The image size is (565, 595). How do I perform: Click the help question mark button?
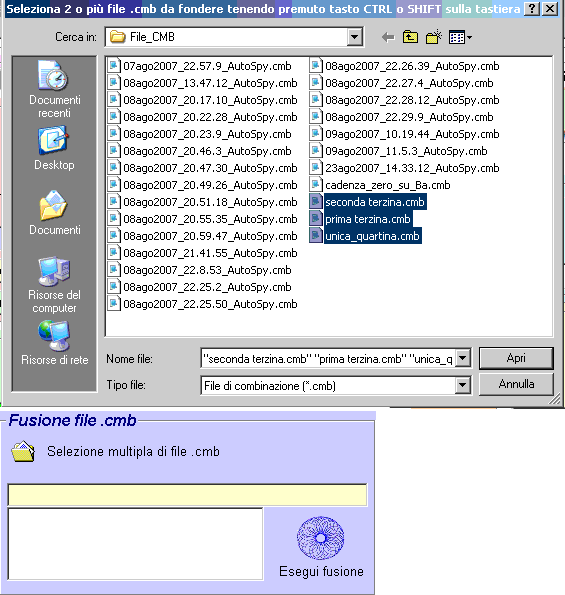[532, 8]
